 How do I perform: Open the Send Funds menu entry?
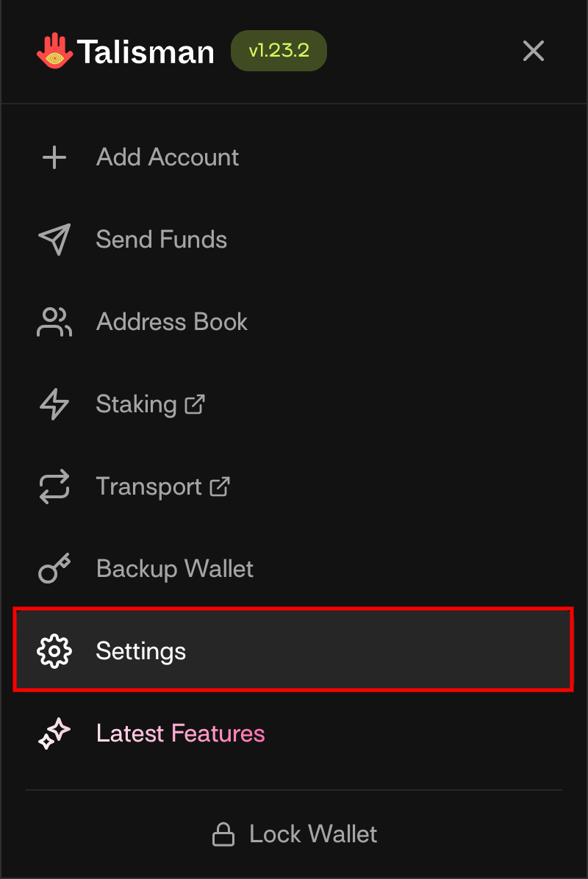[162, 240]
